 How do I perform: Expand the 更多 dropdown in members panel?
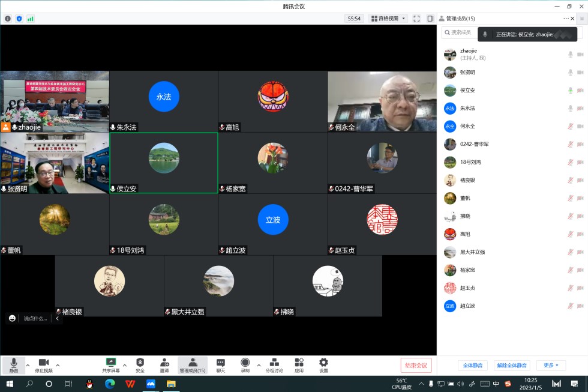[551, 366]
